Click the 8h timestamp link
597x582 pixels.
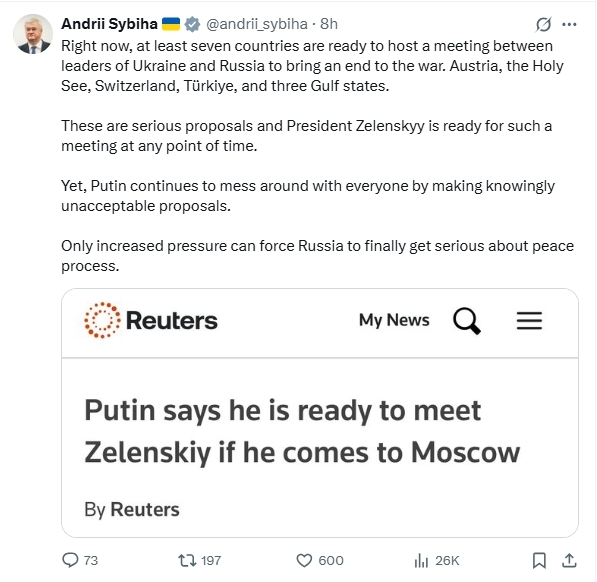(329, 24)
